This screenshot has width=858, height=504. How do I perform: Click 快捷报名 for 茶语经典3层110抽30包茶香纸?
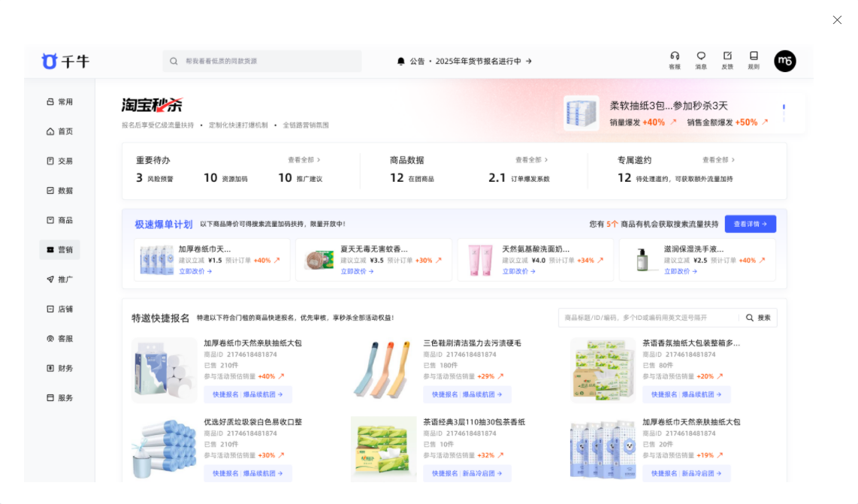(x=444, y=473)
